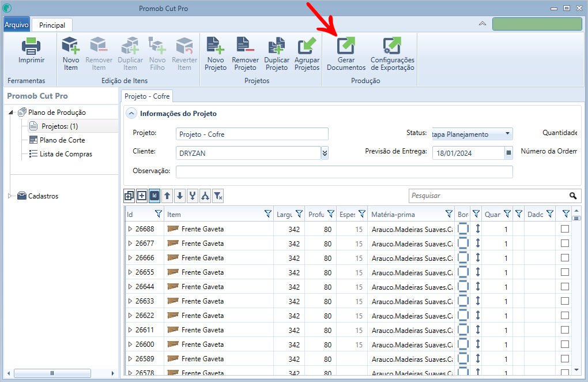Click Remover Projeto icon
This screenshot has height=382, width=588.
point(245,45)
